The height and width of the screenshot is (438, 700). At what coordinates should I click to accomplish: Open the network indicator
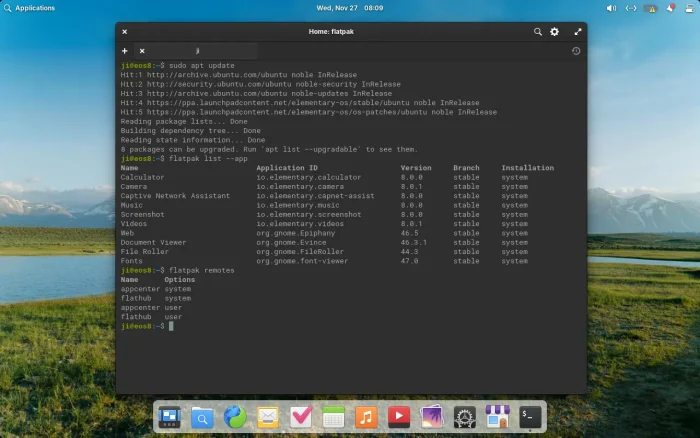(631, 8)
